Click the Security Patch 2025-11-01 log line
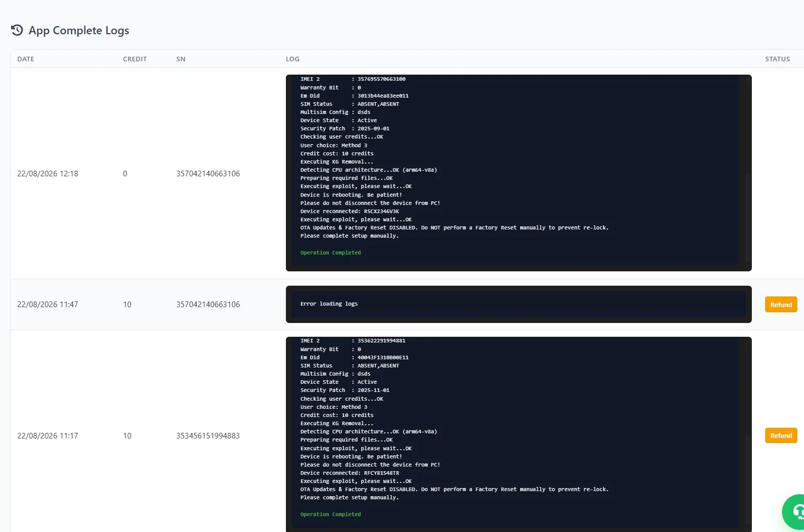Viewport: 804px width, 532px height. 345,390
